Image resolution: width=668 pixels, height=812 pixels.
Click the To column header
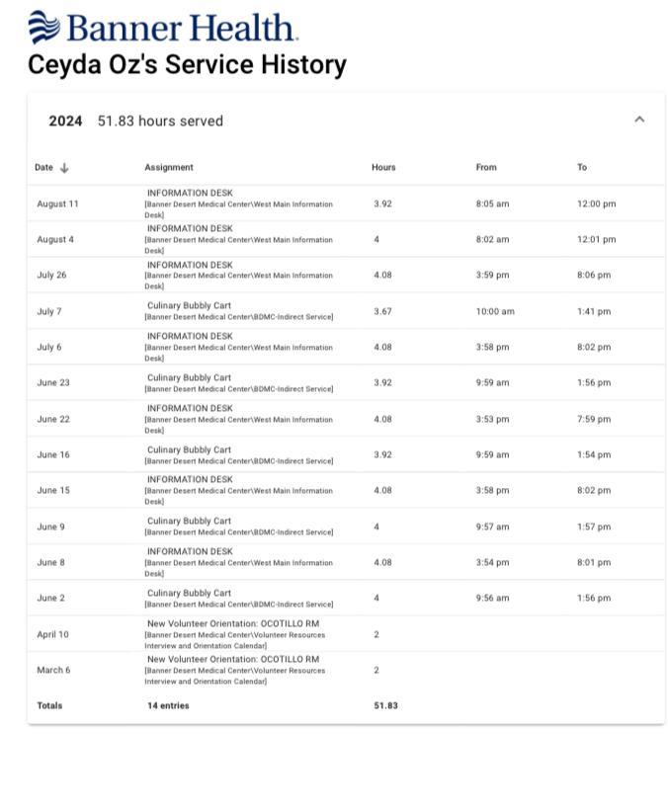coord(582,168)
